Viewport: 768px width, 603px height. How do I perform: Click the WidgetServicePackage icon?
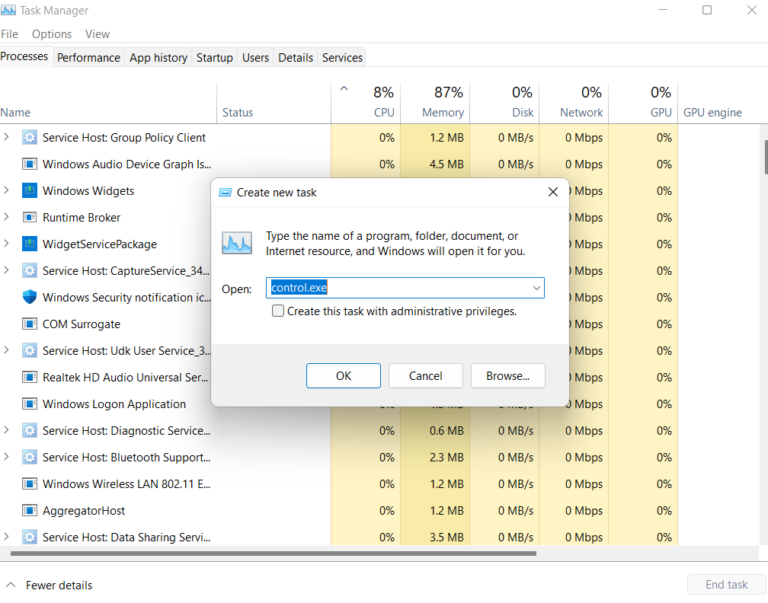tap(29, 244)
